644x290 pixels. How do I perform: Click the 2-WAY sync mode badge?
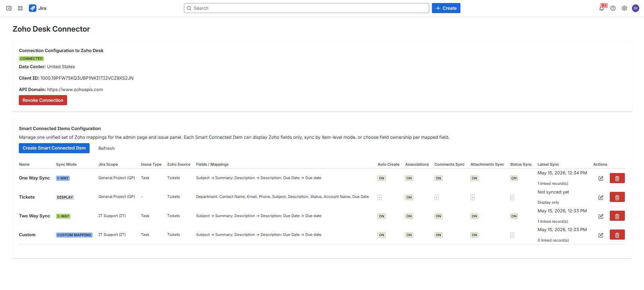pyautogui.click(x=63, y=216)
